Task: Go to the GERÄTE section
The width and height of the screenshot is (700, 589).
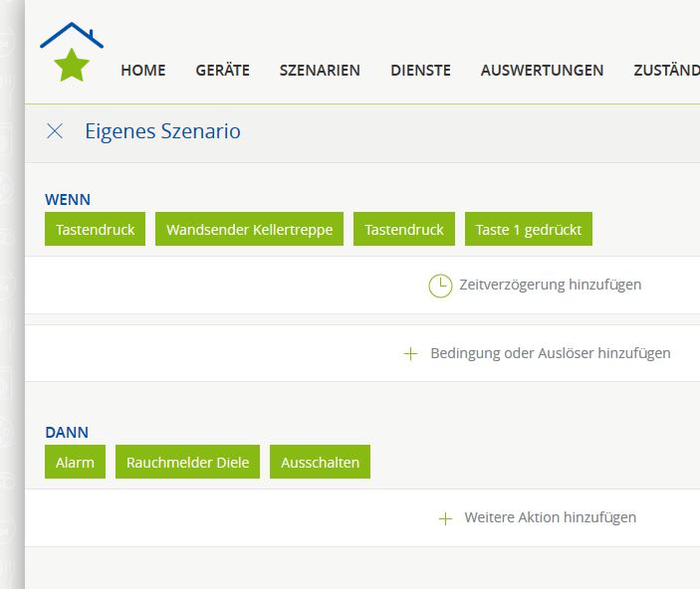Action: [x=222, y=71]
